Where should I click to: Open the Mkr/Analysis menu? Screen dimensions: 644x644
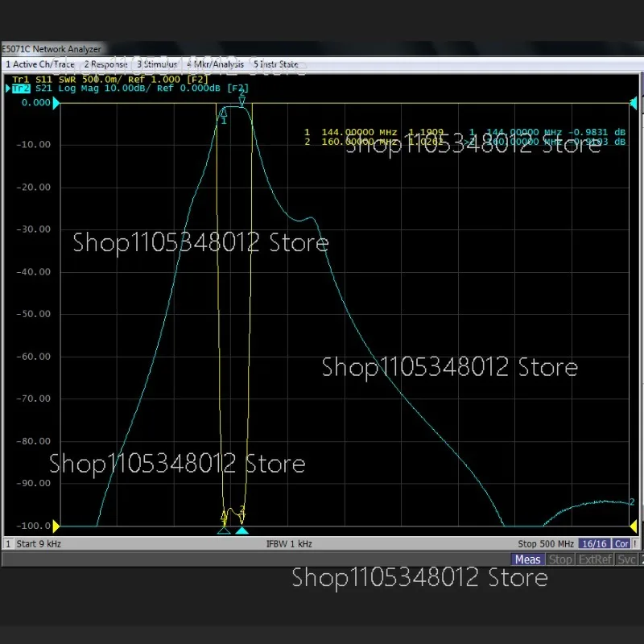coord(215,64)
